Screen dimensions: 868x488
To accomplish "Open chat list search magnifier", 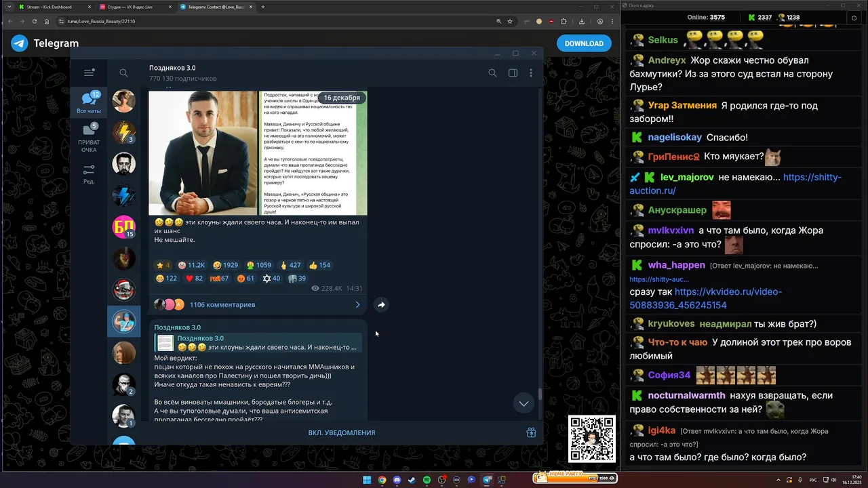I will 123,73.
